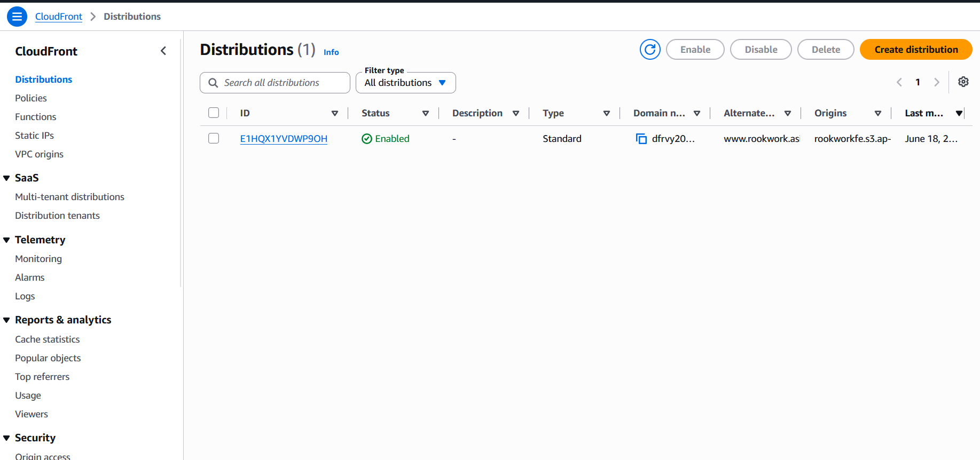
Task: Open Popular objects report
Action: (48, 358)
